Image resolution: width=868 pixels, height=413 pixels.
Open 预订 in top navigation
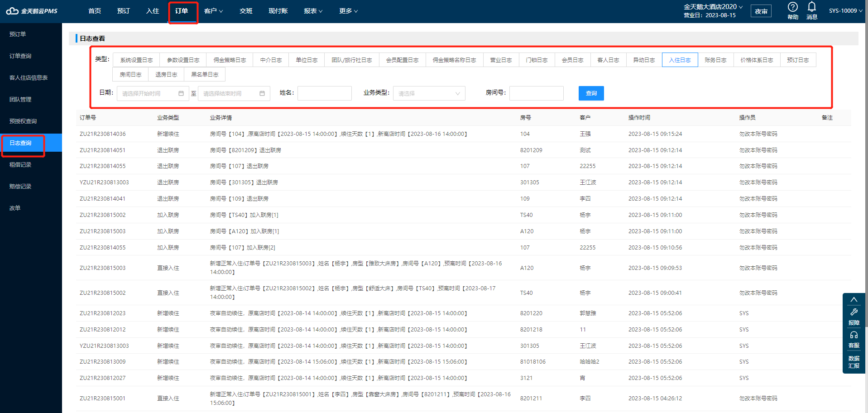pos(123,11)
